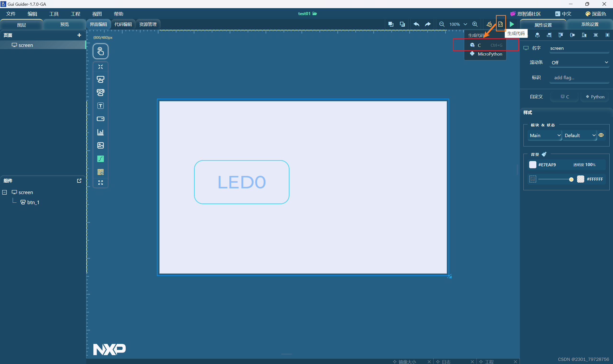Select the image widget tool
This screenshot has width=613, height=364.
(101, 145)
